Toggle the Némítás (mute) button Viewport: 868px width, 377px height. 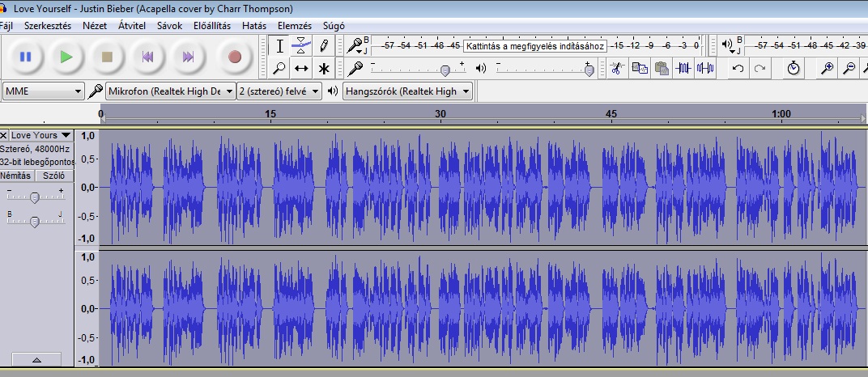click(x=17, y=176)
